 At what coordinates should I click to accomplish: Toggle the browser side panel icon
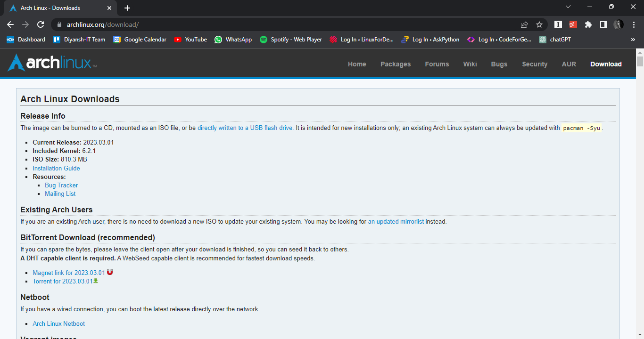[x=603, y=24]
